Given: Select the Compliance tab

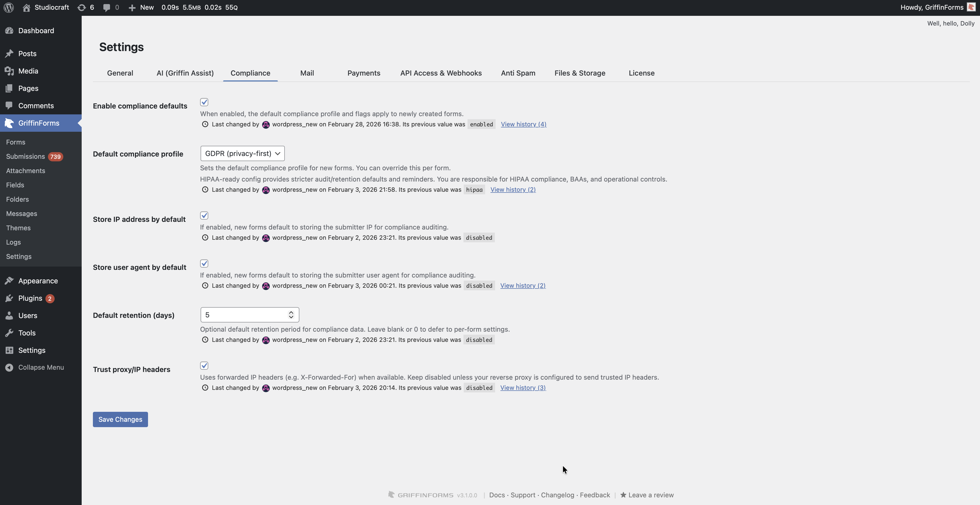Looking at the screenshot, I should pos(250,73).
